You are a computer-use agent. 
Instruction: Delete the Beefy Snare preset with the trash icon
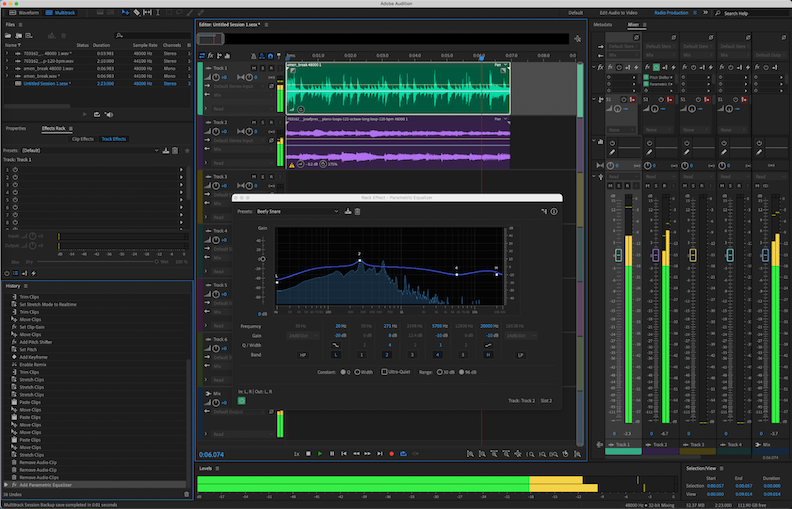pos(359,211)
